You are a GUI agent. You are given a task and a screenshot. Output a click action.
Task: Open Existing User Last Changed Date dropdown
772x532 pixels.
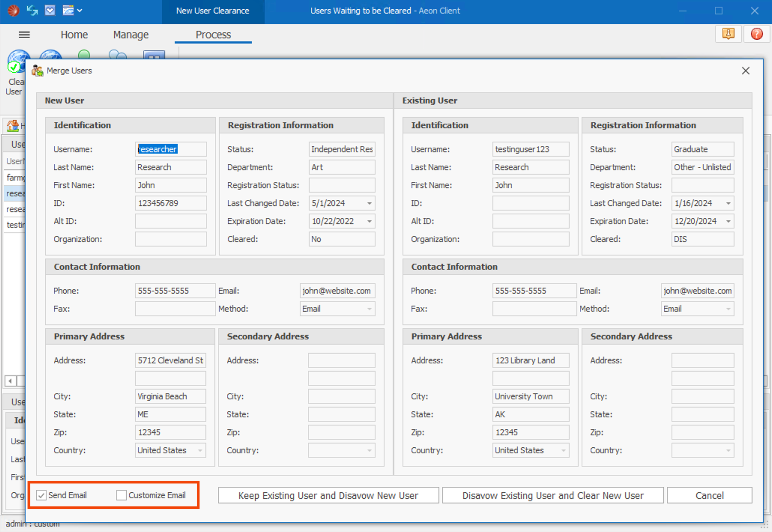tap(728, 203)
